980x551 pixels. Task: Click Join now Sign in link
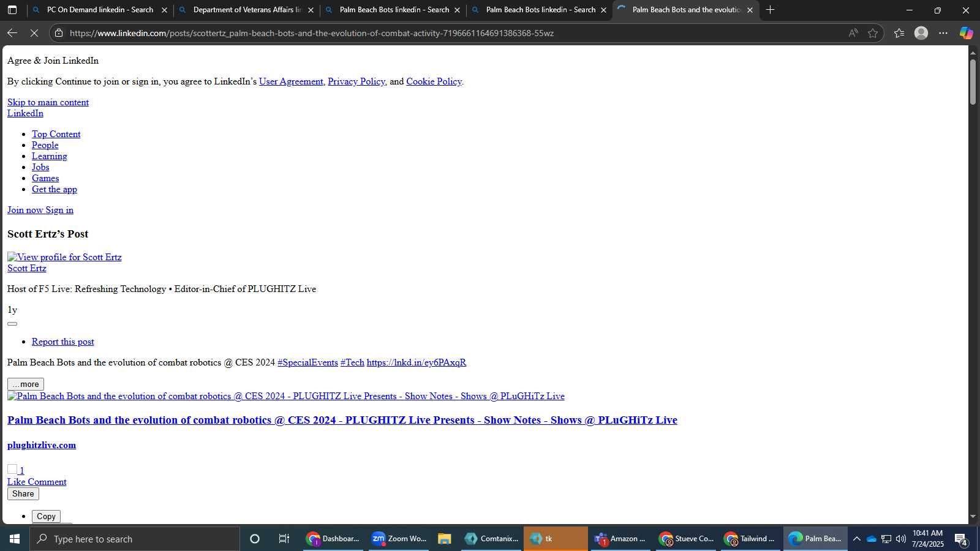pos(40,210)
